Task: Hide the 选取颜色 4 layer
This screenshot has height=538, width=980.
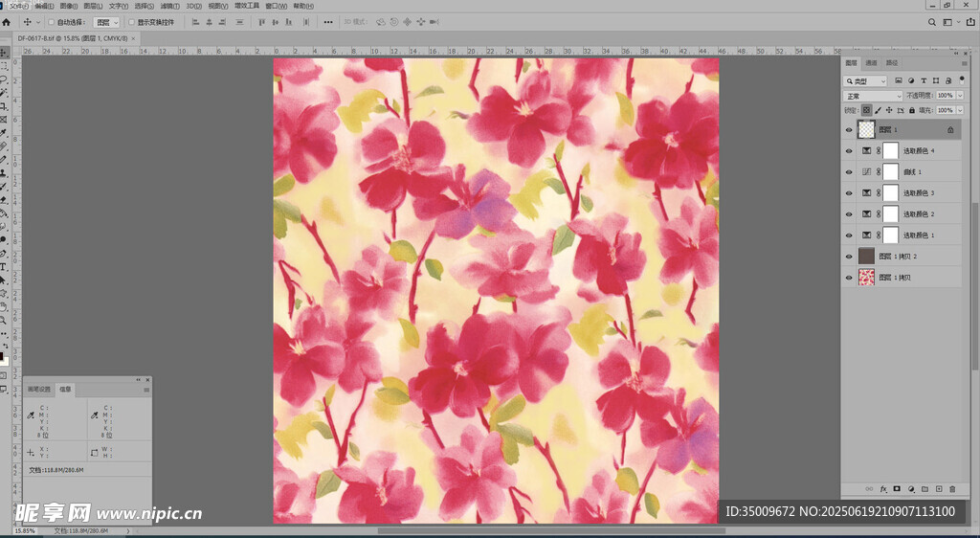Action: click(x=849, y=150)
